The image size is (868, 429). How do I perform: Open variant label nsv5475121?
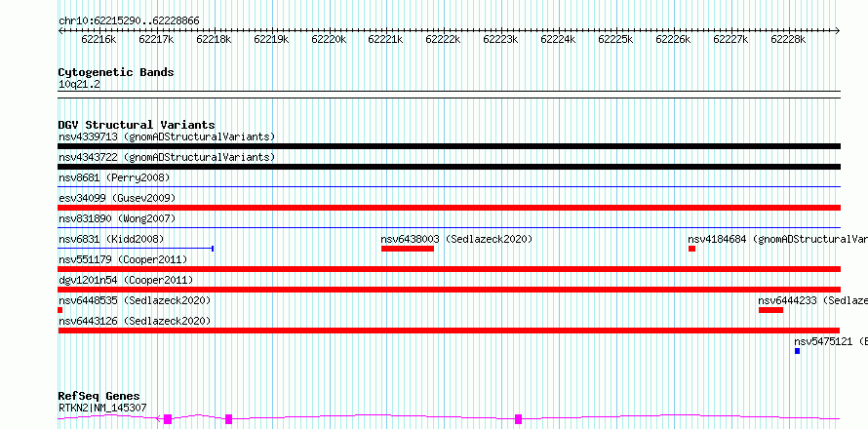[830, 341]
